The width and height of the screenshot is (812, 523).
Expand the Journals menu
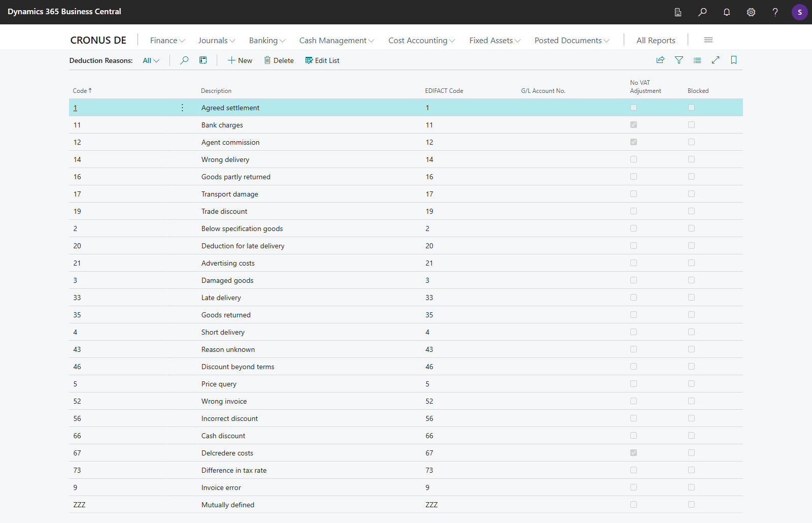click(x=217, y=40)
